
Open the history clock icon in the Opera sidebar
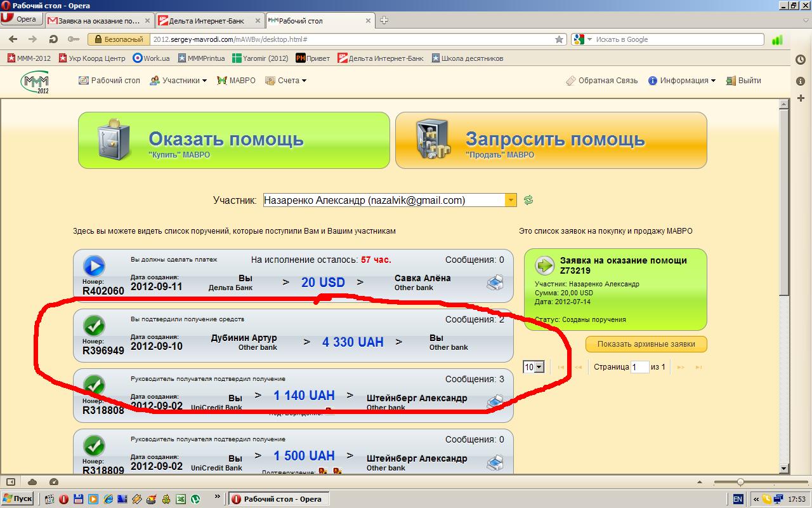point(801,59)
